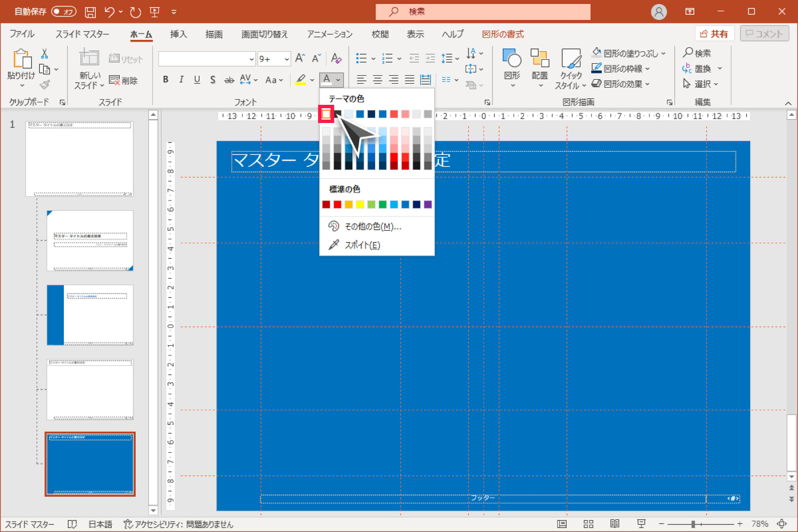Open the font size dropdown
The image size is (798, 532).
287,59
